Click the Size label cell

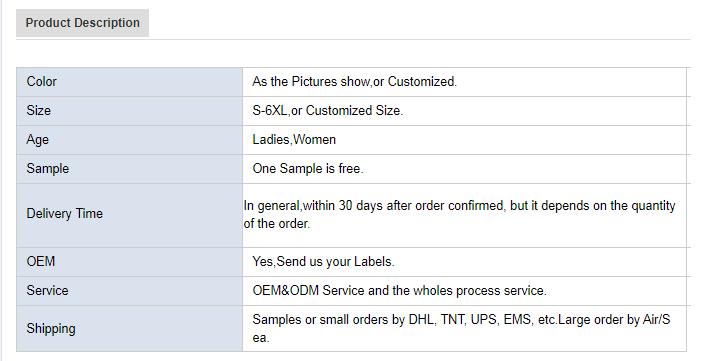pos(130,111)
